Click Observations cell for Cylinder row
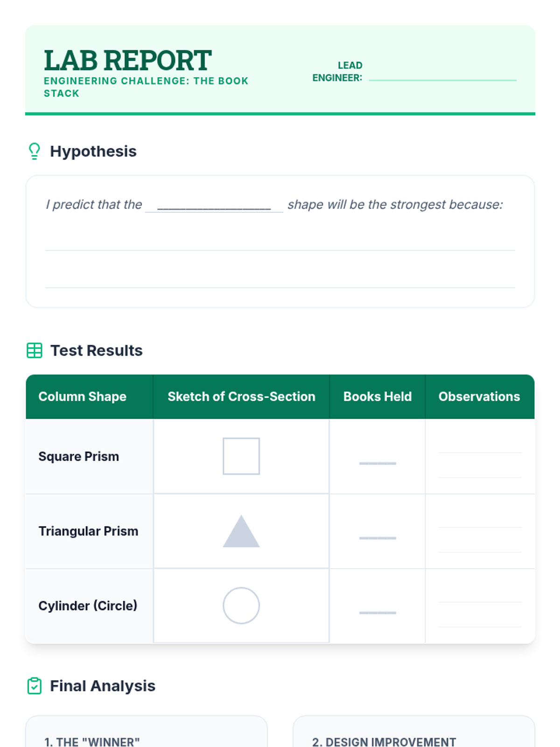This screenshot has width=560, height=747. coord(480,606)
